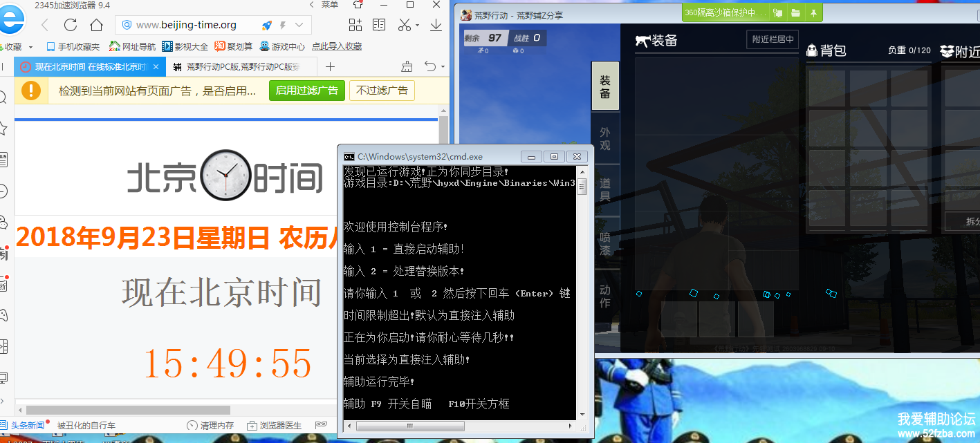Click the sandbox pin icon on green bar
Screen dimensions: 980x443
point(813,13)
